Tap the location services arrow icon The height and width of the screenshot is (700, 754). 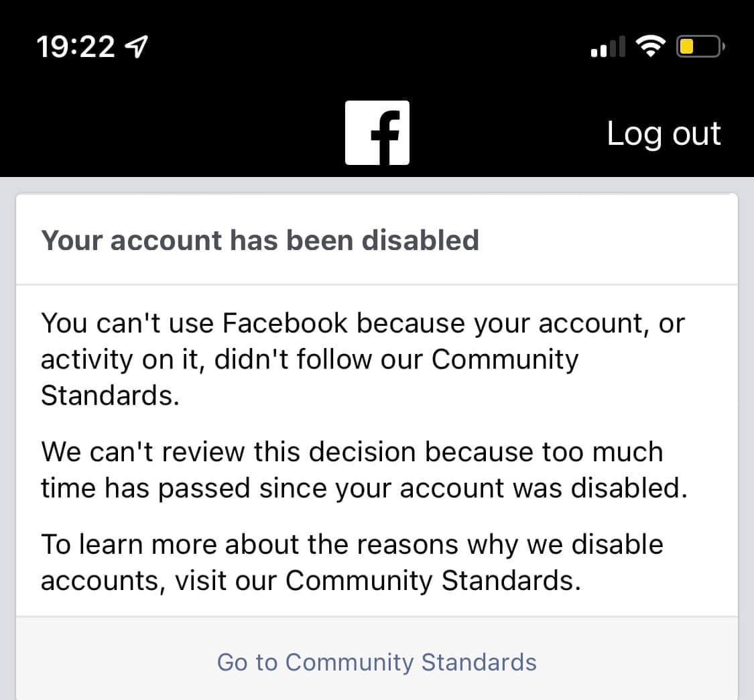pyautogui.click(x=138, y=47)
